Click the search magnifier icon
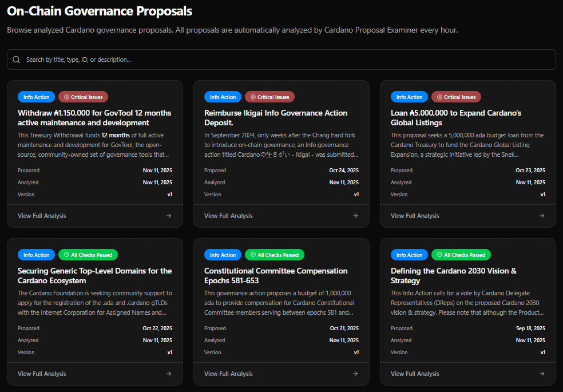Viewport: 563px width, 392px height. [x=15, y=59]
